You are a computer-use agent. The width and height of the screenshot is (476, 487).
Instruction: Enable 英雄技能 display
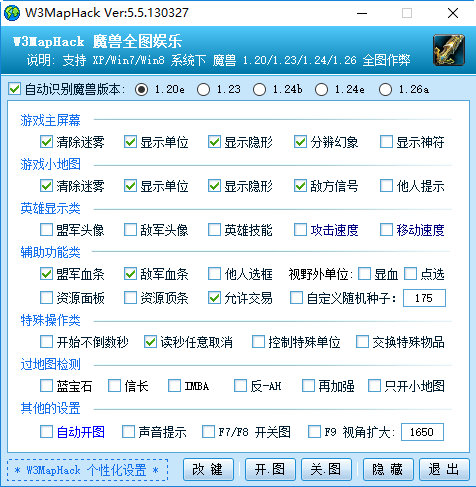tap(214, 230)
